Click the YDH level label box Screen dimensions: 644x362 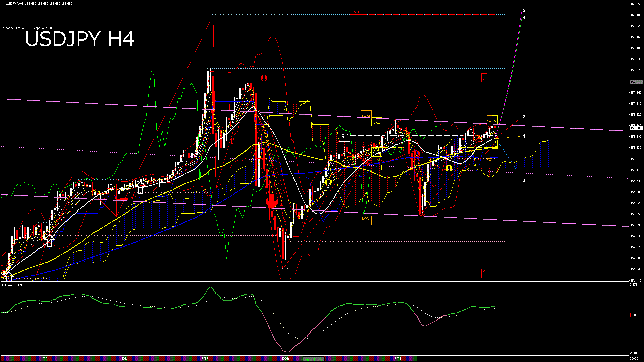[x=377, y=122]
